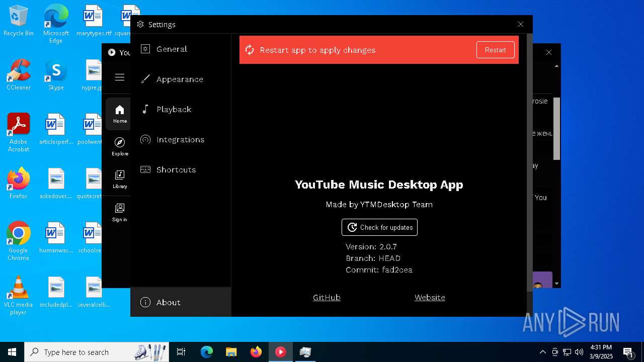The height and width of the screenshot is (362, 644).
Task: Select the About tab
Action: (181, 302)
